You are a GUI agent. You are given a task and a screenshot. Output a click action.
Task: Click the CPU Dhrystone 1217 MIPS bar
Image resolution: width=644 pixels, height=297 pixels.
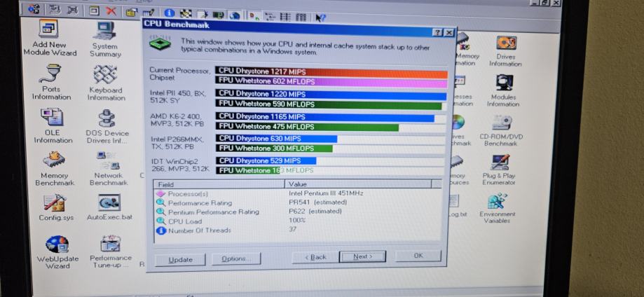(331, 72)
